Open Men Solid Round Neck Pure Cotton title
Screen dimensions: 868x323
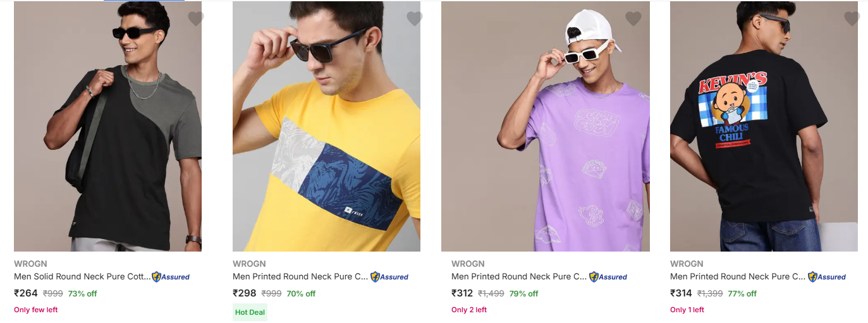82,276
